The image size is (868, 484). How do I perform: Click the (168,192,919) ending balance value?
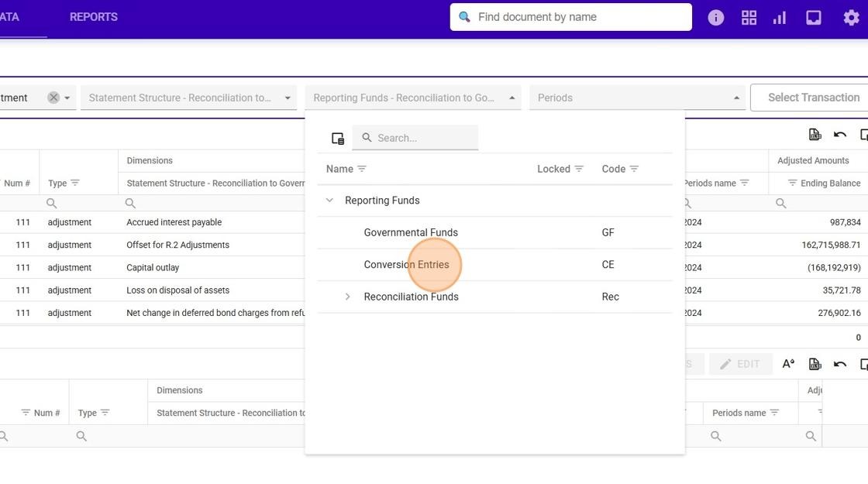834,267
